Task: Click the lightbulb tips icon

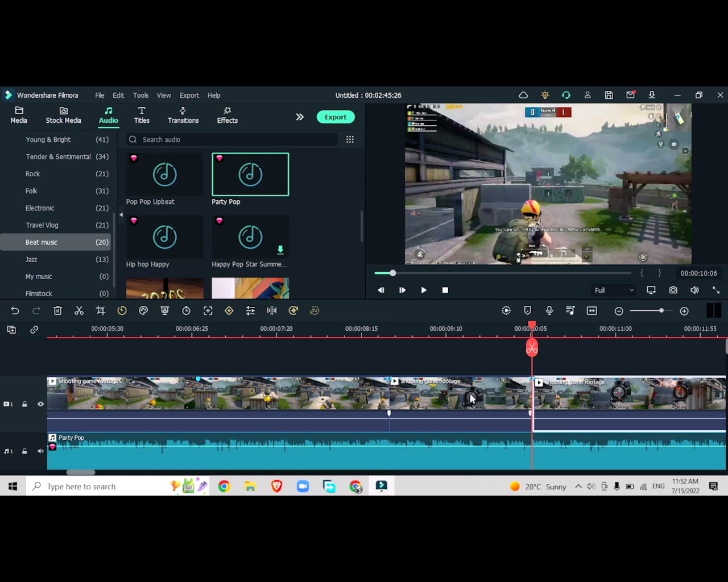Action: 545,95
